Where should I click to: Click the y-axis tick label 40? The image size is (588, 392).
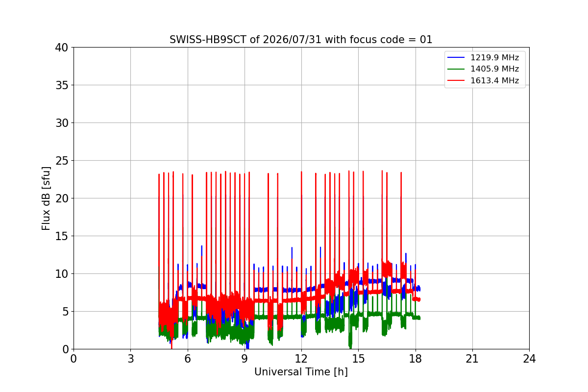(62, 48)
